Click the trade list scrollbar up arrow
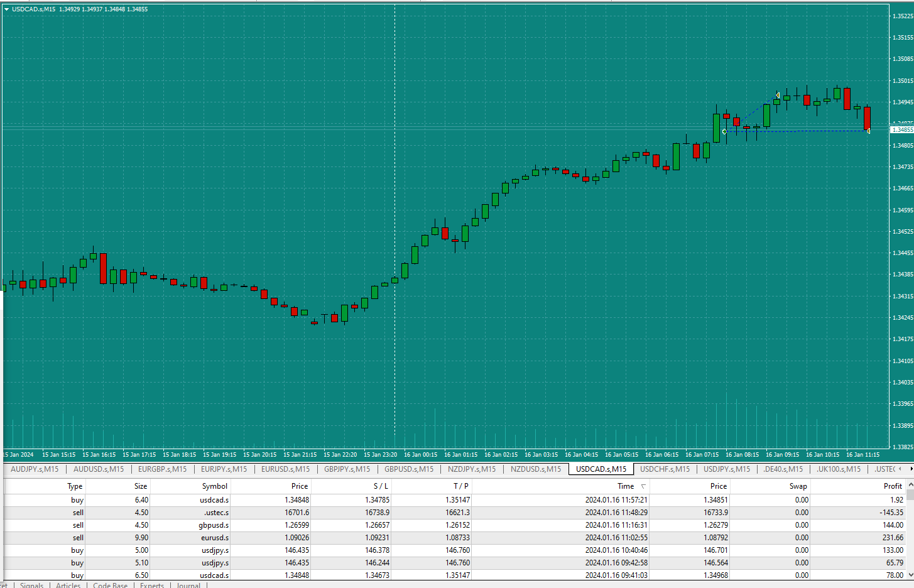 click(x=910, y=485)
